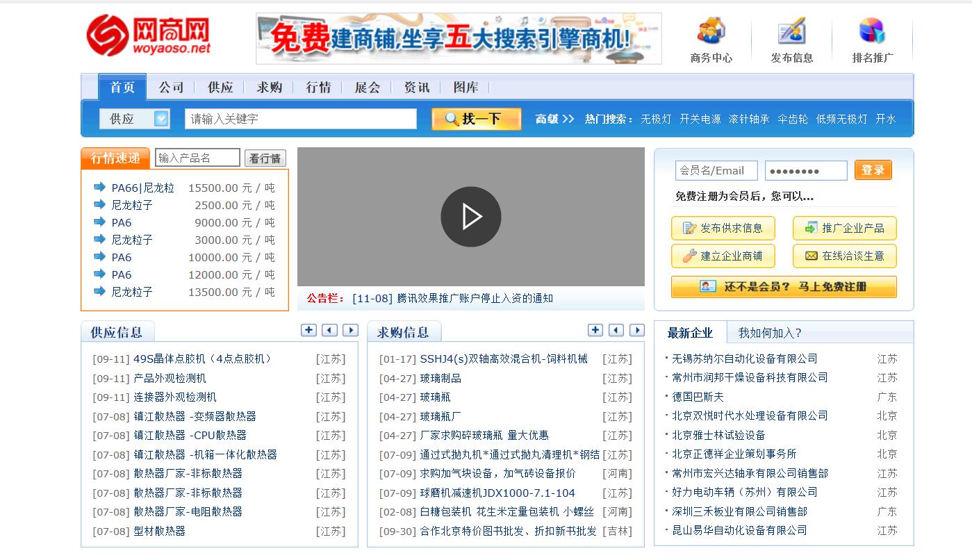Click the plus icon on 供应信息 panel

[308, 330]
